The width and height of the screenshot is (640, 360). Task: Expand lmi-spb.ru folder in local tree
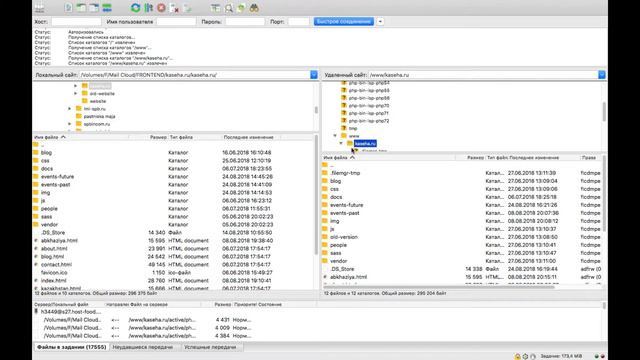tap(69, 109)
